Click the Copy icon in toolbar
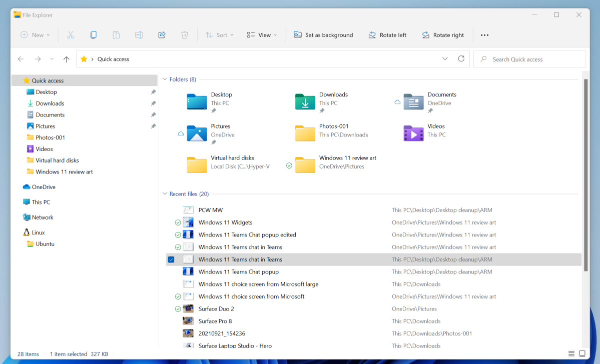600x364 pixels. pyautogui.click(x=94, y=35)
